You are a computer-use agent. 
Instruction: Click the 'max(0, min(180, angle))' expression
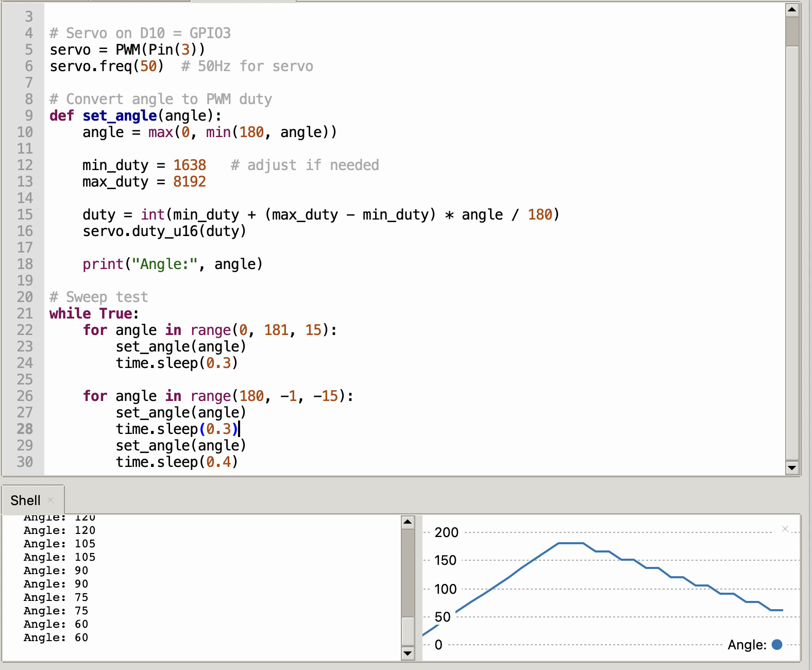[243, 132]
